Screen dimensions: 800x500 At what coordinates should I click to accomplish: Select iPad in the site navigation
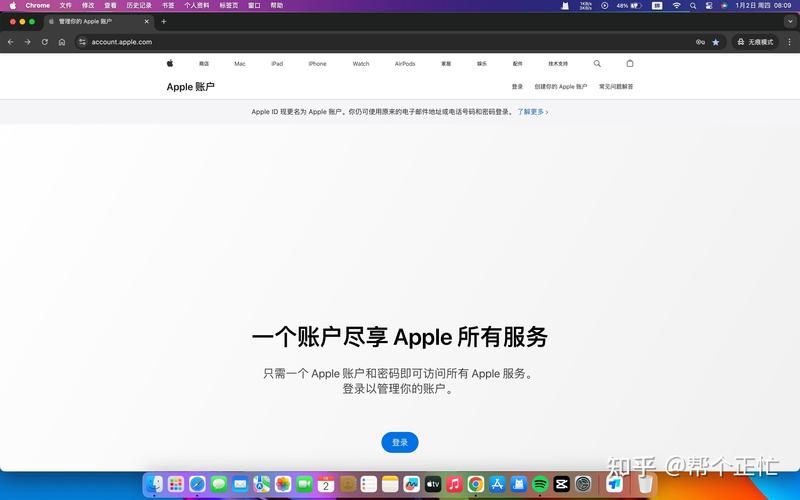click(277, 64)
